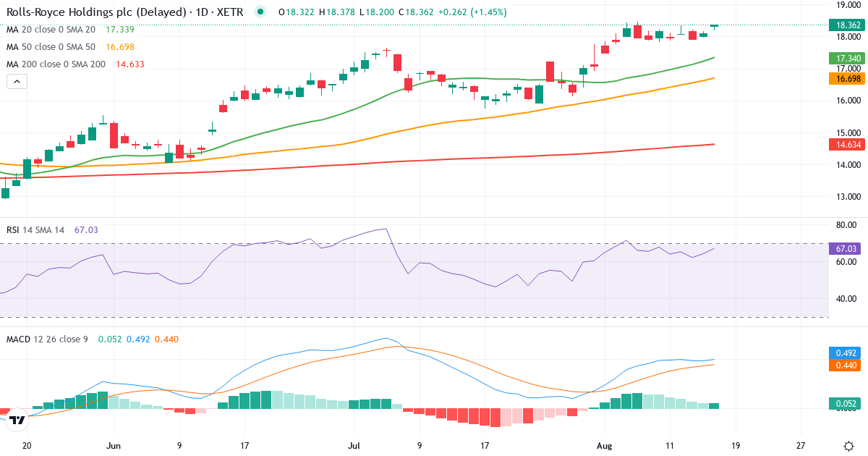Click the MACD signal 0.440 axis label
Screen dimensions: 868x456
coord(846,366)
